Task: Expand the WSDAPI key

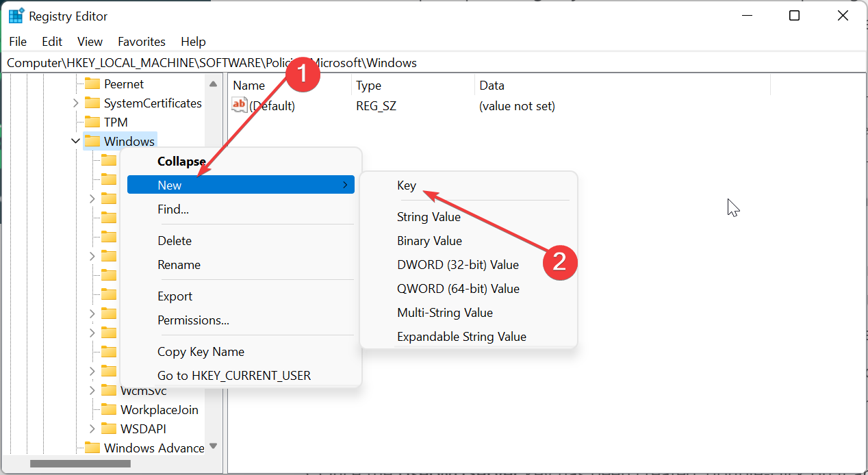Action: tap(92, 428)
